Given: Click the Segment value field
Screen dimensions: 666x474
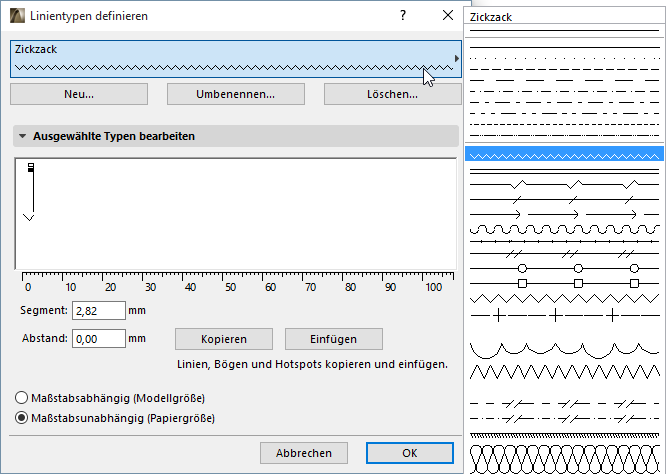Looking at the screenshot, I should (x=99, y=310).
